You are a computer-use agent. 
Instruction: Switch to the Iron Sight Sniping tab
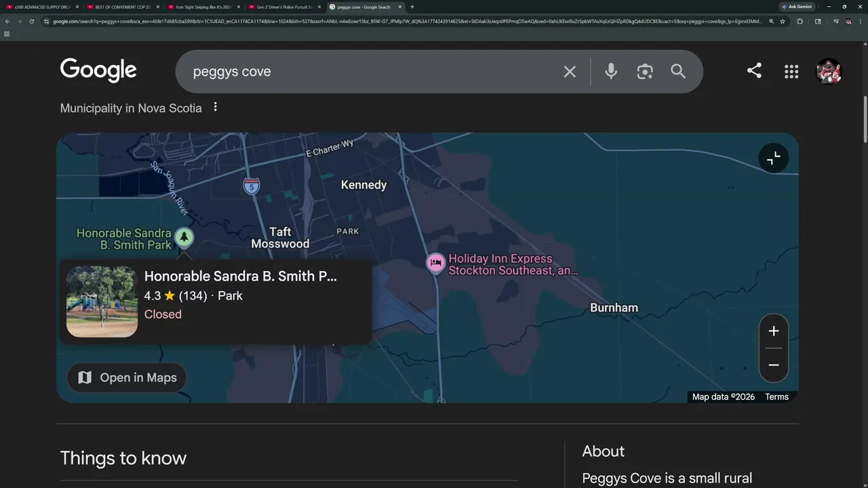[x=203, y=7]
